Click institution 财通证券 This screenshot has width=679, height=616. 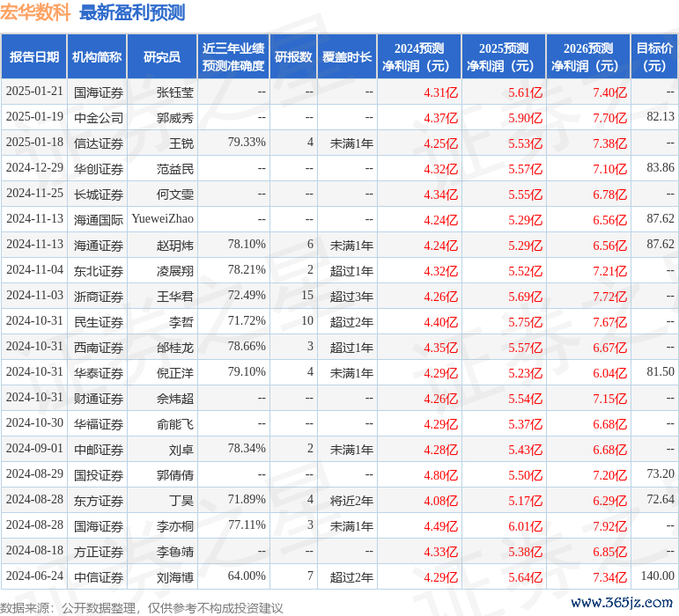tap(99, 399)
